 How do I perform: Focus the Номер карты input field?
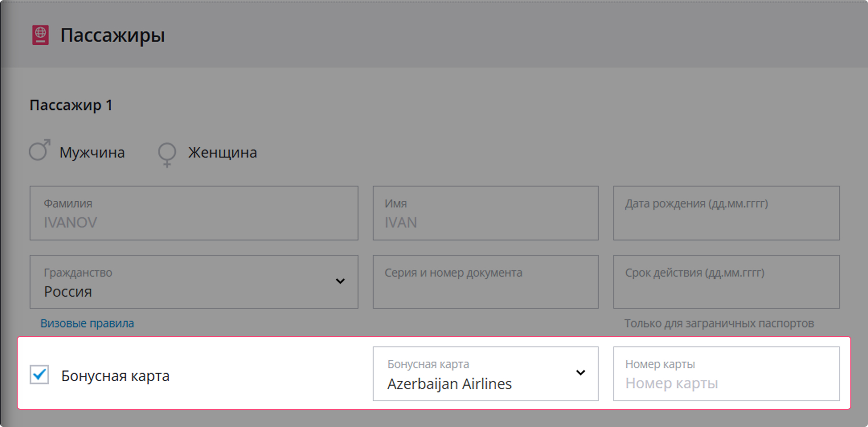726,374
